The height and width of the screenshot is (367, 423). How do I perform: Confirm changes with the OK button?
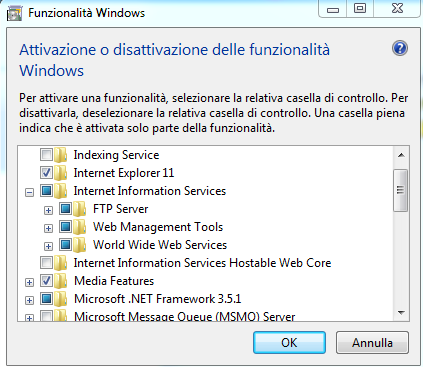click(x=289, y=342)
